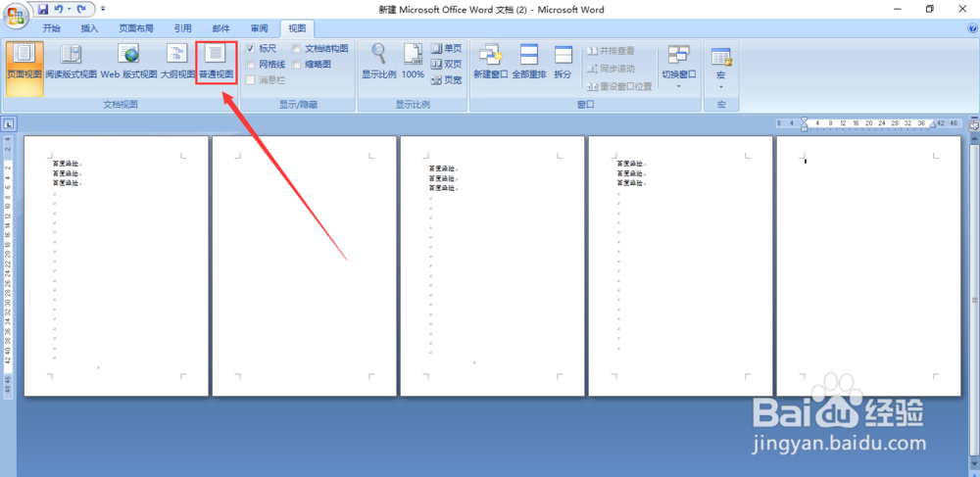This screenshot has width=980, height=477.
Task: Open the 插入 tab
Action: (x=90, y=28)
